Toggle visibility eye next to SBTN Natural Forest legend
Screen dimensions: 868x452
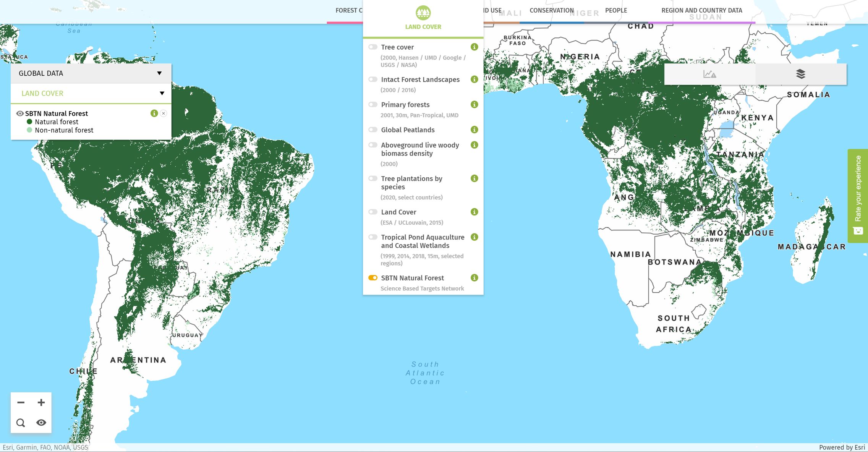(x=20, y=113)
